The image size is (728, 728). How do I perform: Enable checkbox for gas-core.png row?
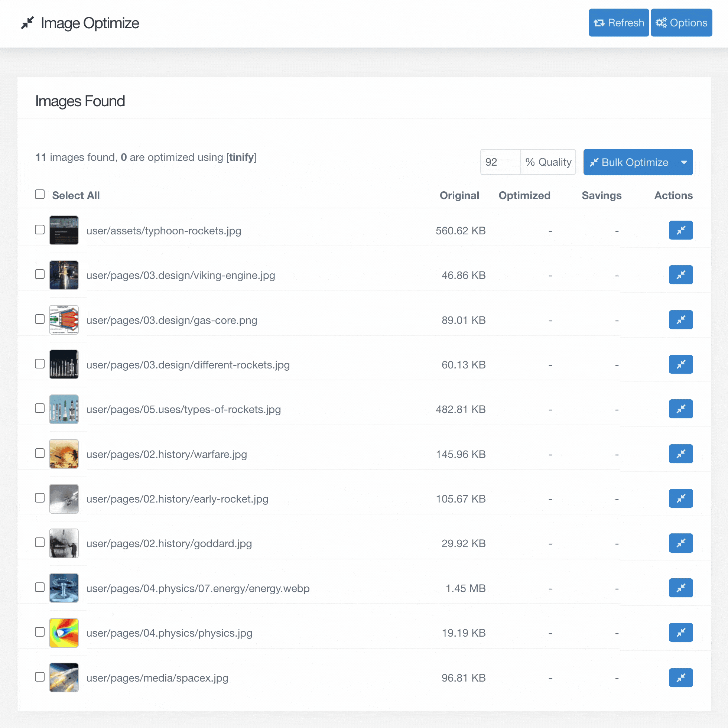39,319
